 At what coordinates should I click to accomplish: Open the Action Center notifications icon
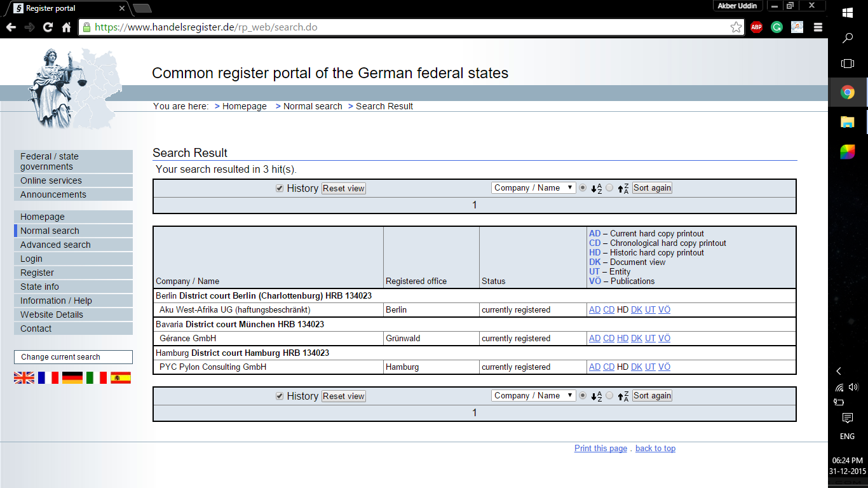848,417
